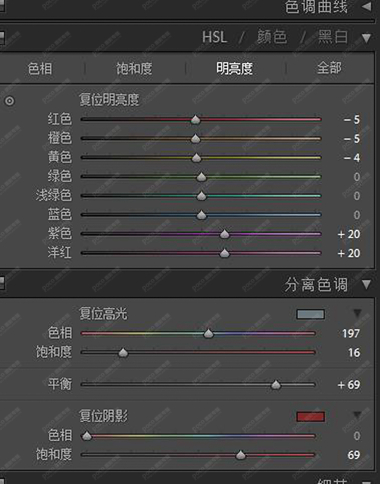Click the 浅绿色 slider label
The height and width of the screenshot is (484, 380).
[54, 195]
